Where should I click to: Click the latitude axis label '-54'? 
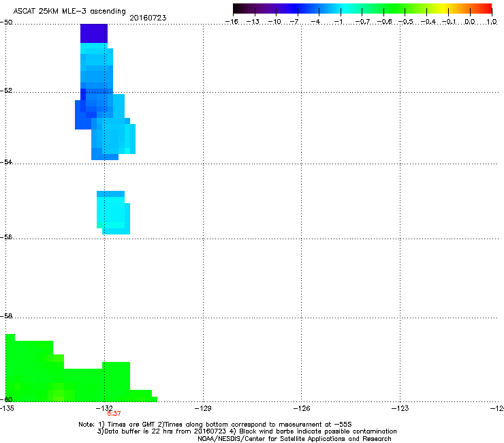6,162
